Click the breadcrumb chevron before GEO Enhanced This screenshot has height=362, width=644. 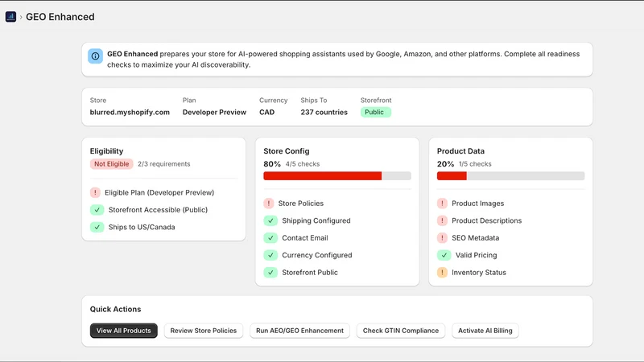click(x=21, y=17)
